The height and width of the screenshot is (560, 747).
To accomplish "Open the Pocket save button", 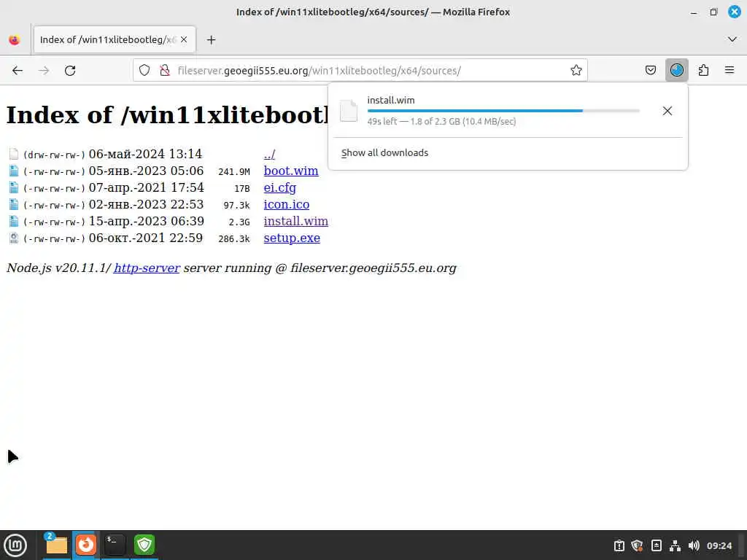I will click(650, 71).
